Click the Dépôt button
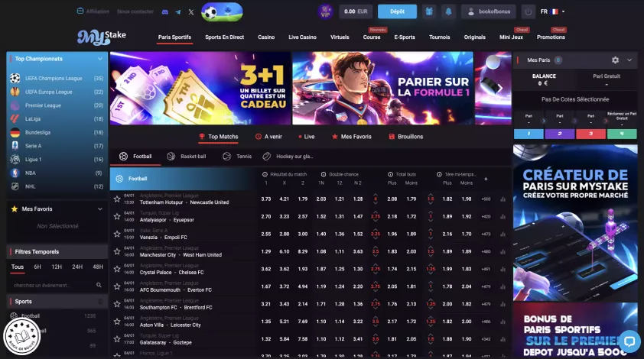Screen dimensions: 644x359 coord(397,11)
